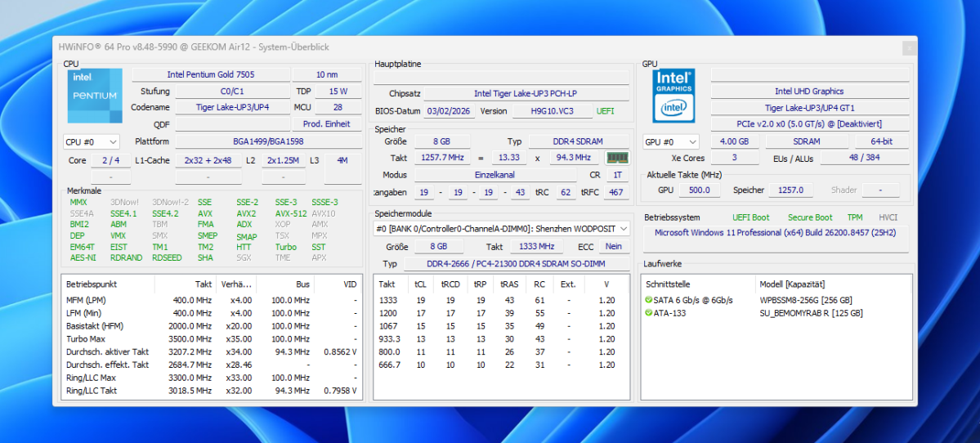This screenshot has height=443, width=980.
Task: Click the DDR4-2666 / PC4-21300 module type field
Action: click(x=516, y=264)
